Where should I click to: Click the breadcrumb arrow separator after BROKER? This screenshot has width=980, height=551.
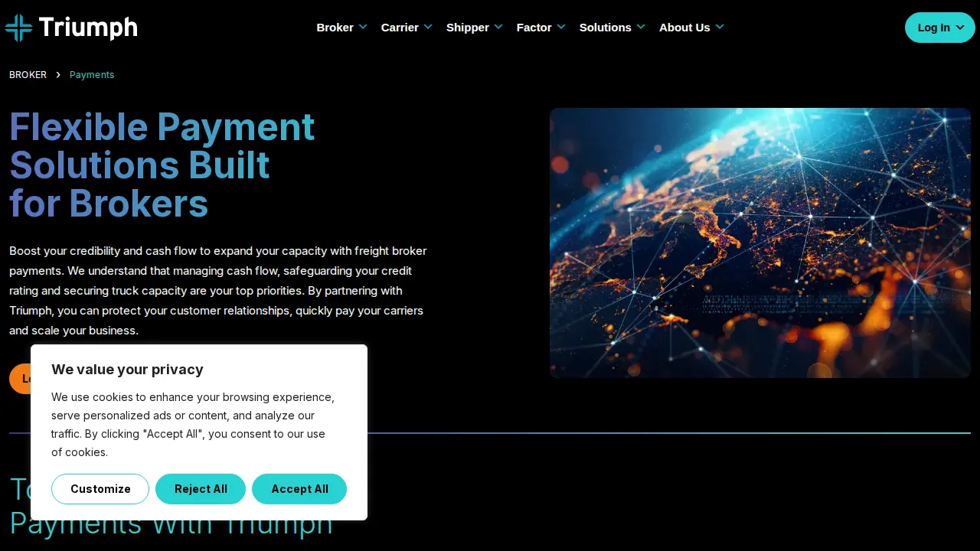[x=58, y=75]
